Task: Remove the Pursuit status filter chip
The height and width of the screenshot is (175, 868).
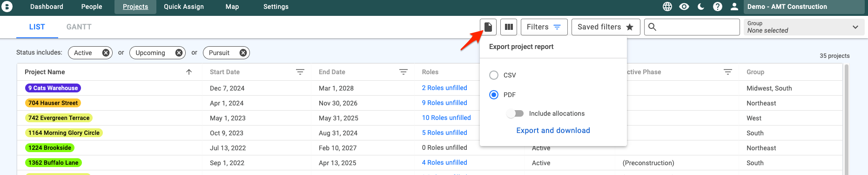Action: (x=243, y=53)
